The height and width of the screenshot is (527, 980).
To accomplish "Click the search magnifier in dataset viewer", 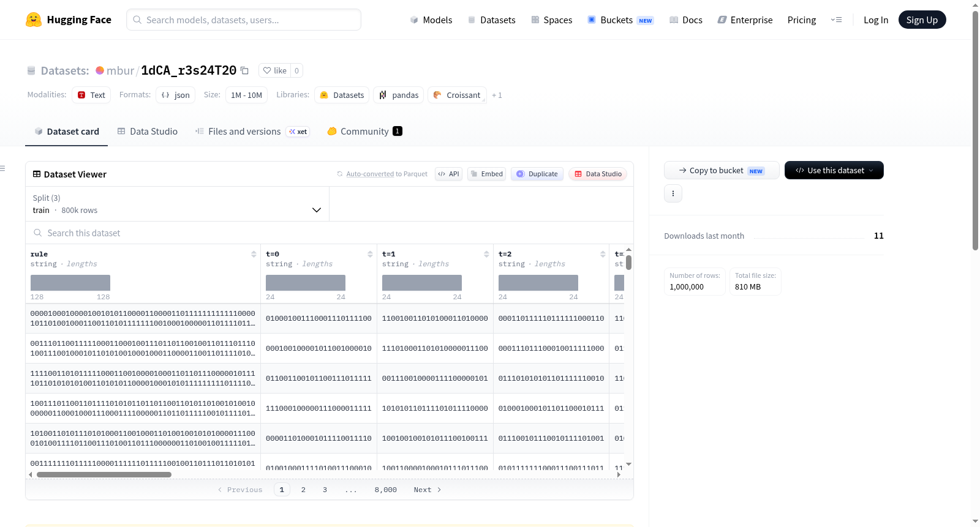I will [x=38, y=233].
